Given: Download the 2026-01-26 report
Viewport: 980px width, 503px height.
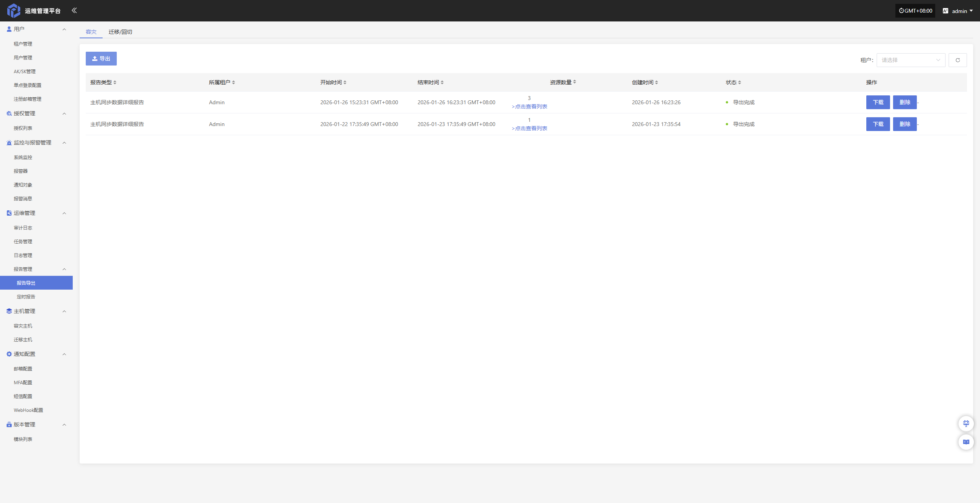Looking at the screenshot, I should [x=878, y=102].
